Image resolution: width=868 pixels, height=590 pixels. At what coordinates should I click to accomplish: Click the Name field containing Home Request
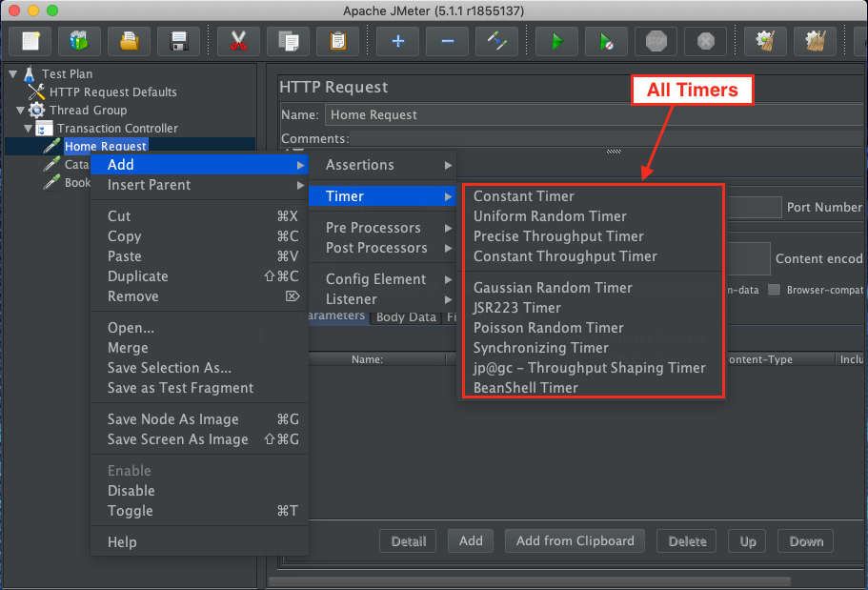[x=595, y=114]
